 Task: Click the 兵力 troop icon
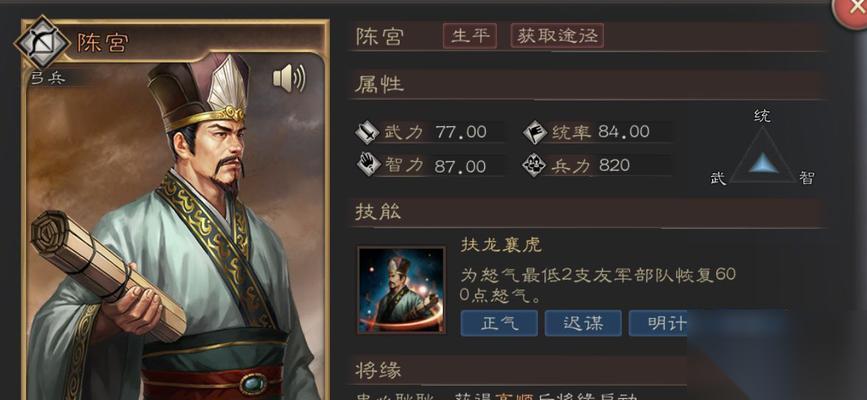tap(534, 165)
